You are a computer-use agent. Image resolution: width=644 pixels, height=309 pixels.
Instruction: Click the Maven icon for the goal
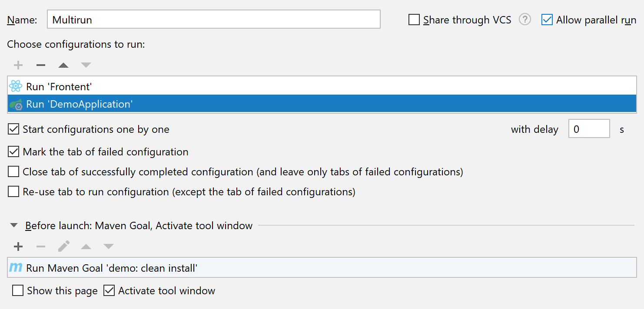[16, 268]
